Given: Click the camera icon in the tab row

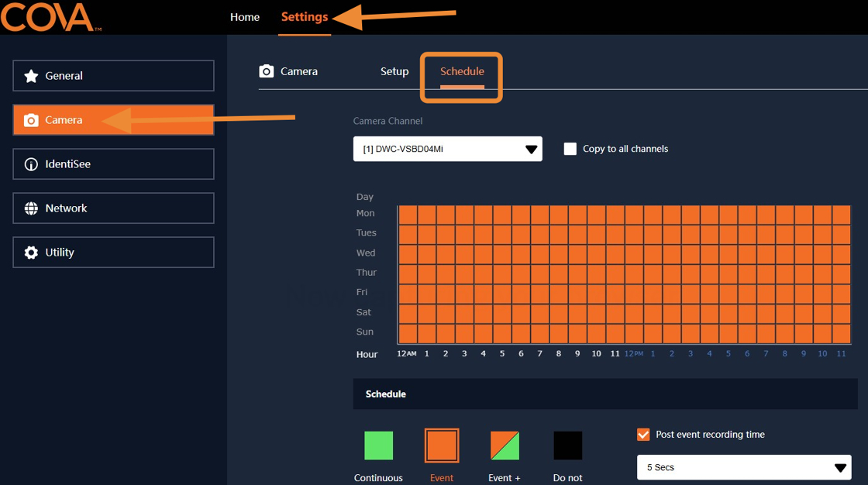Looking at the screenshot, I should [267, 71].
